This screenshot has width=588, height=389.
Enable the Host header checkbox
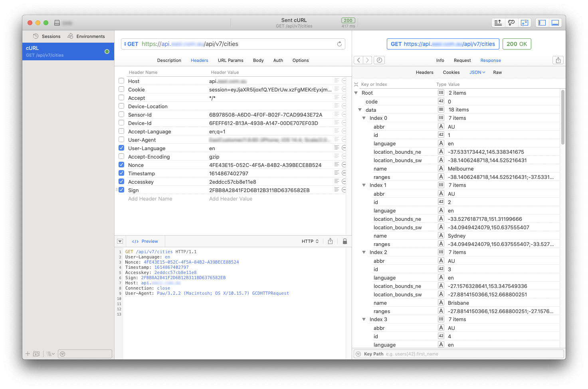[121, 81]
